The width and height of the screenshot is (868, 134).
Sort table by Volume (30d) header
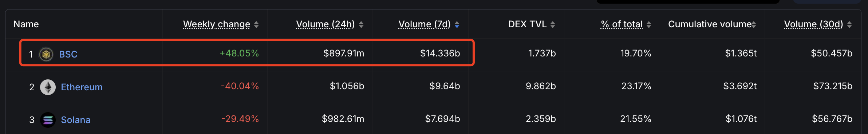pos(814,24)
